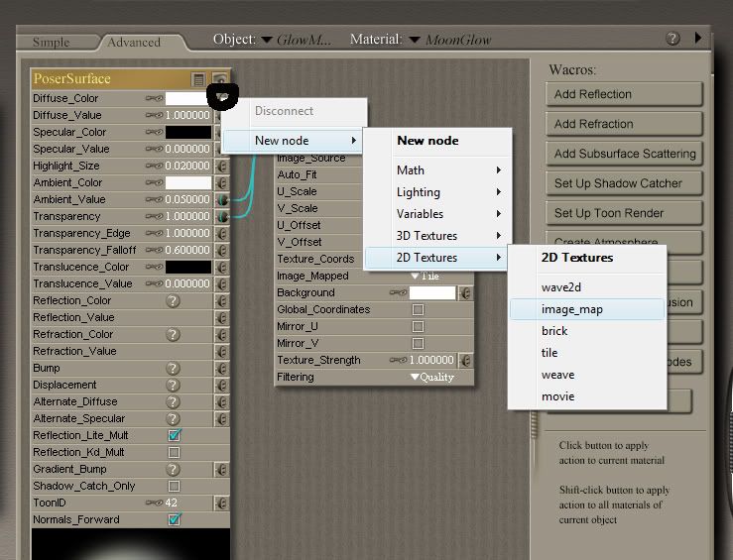Check the Global_Coordinates checkbox
This screenshot has width=733, height=560.
pyautogui.click(x=418, y=309)
